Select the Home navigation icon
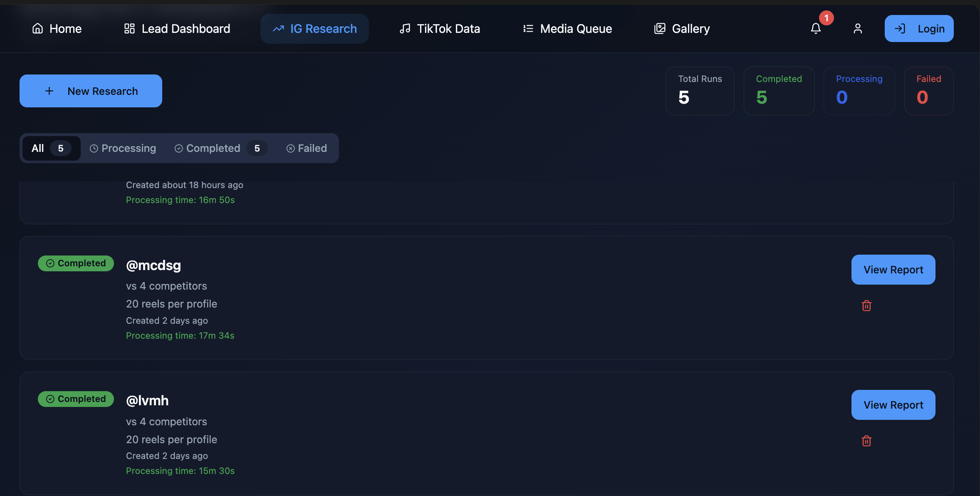 coord(38,28)
